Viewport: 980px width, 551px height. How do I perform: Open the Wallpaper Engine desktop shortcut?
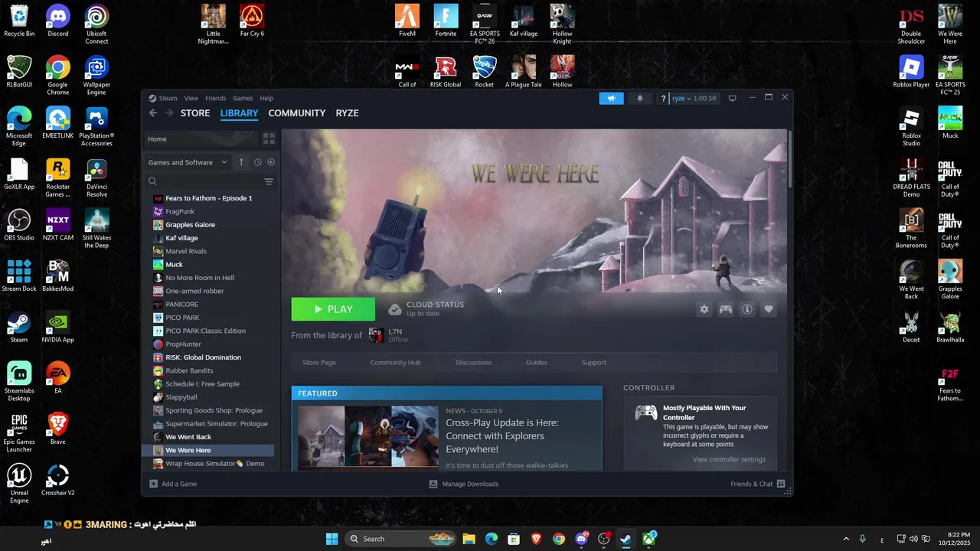[96, 76]
